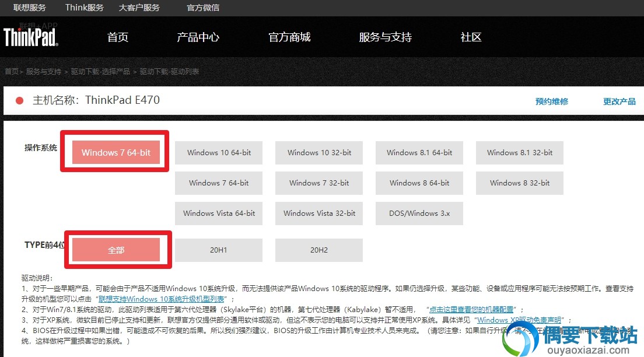644x357 pixels.
Task: Open Think服务 in top bar
Action: (x=85, y=8)
